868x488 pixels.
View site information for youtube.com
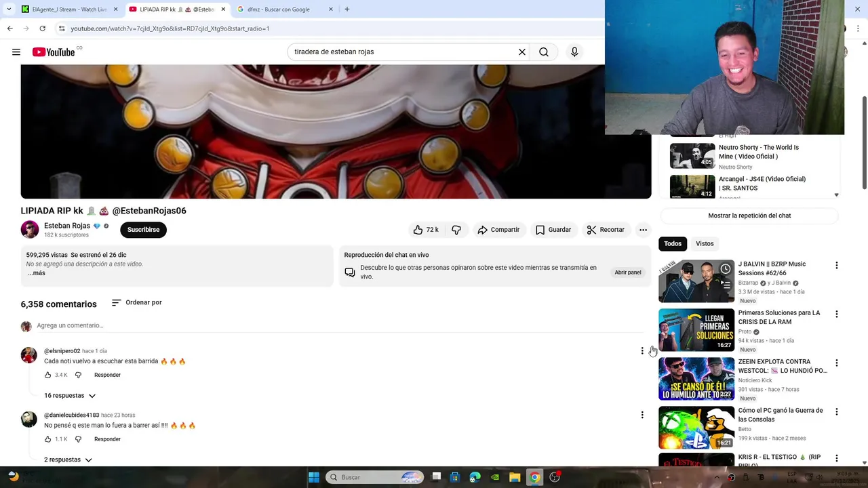62,28
